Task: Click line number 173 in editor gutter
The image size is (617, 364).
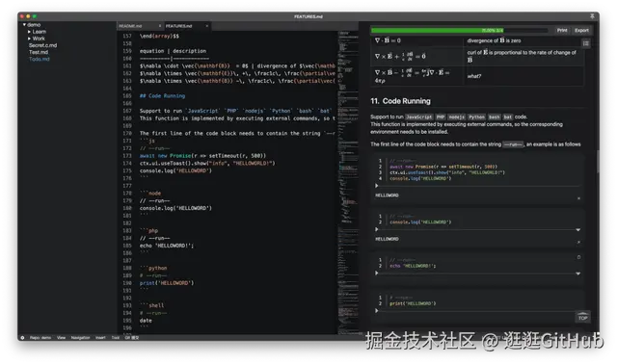Action: pos(127,156)
